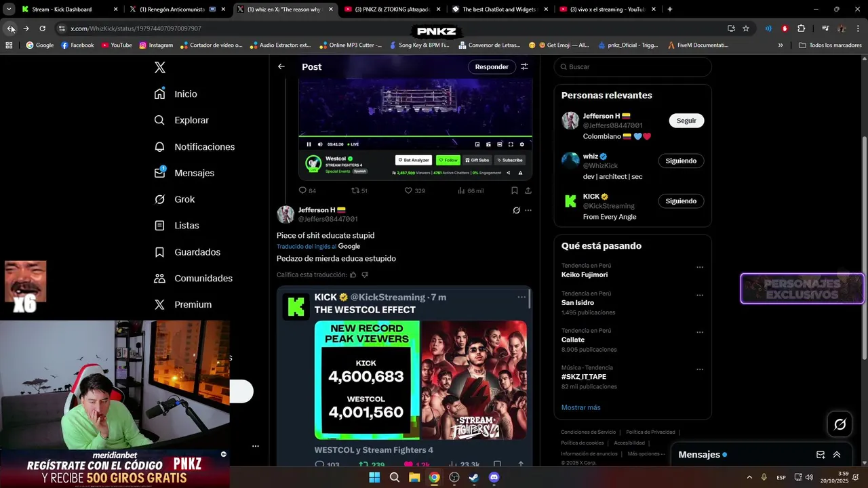Click Grok icon on Jefferson H reply
This screenshot has width=868, height=488.
click(516, 210)
